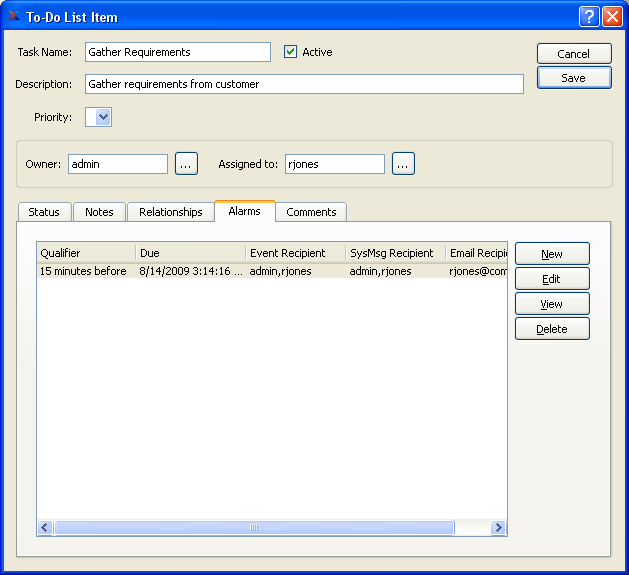Switch to the Status tab

(44, 212)
